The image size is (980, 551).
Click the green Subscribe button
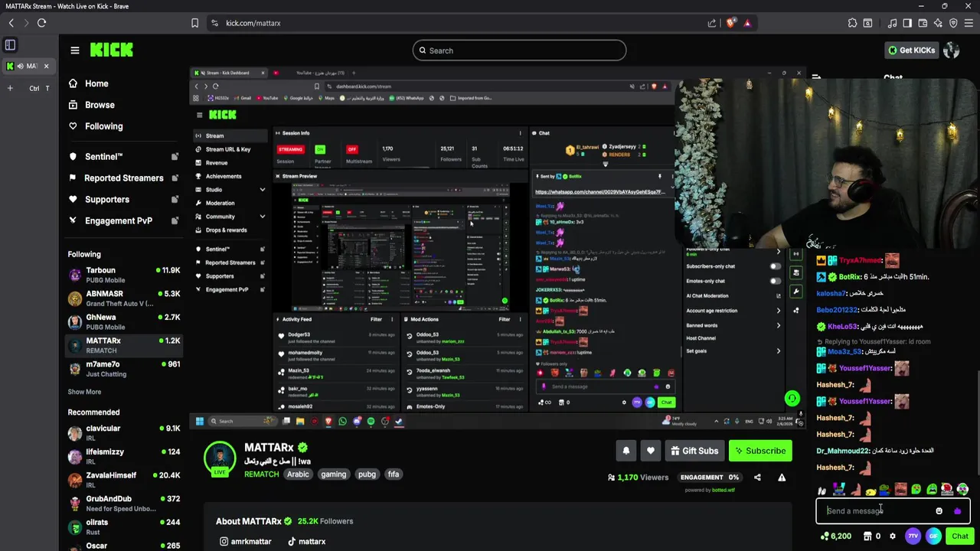(x=760, y=451)
